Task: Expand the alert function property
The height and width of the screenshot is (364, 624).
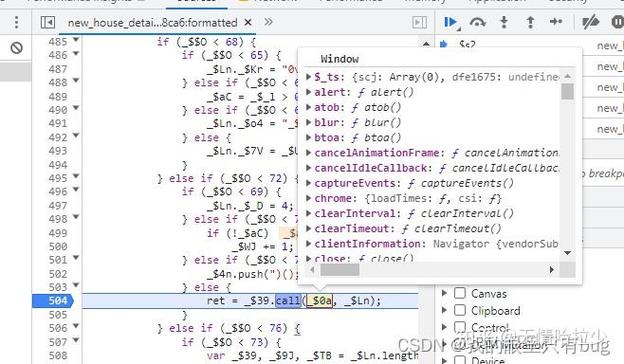Action: point(308,92)
